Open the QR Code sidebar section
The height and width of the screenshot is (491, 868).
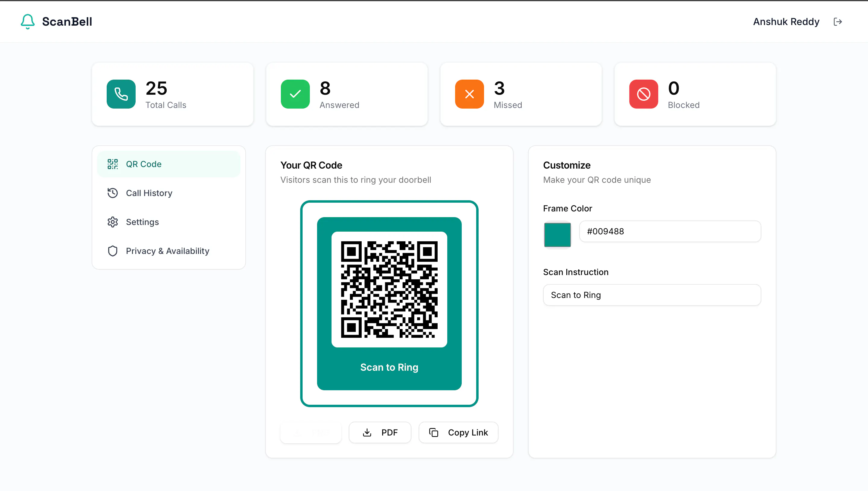168,164
